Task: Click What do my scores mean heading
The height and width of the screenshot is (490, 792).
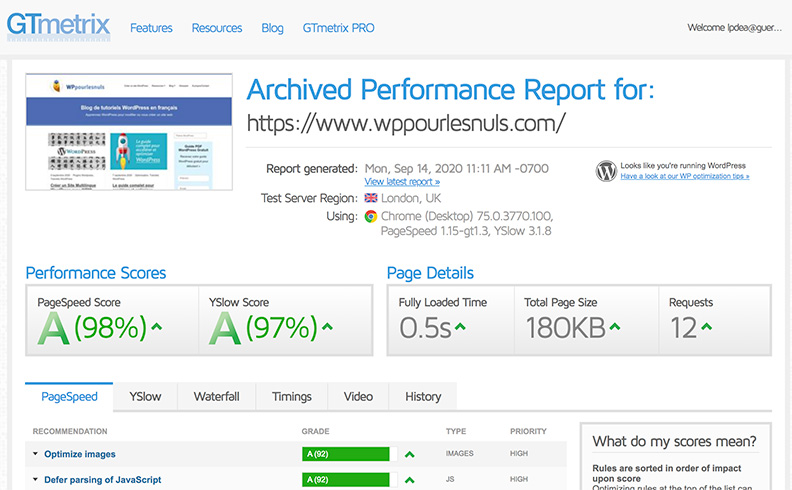Action: (674, 442)
